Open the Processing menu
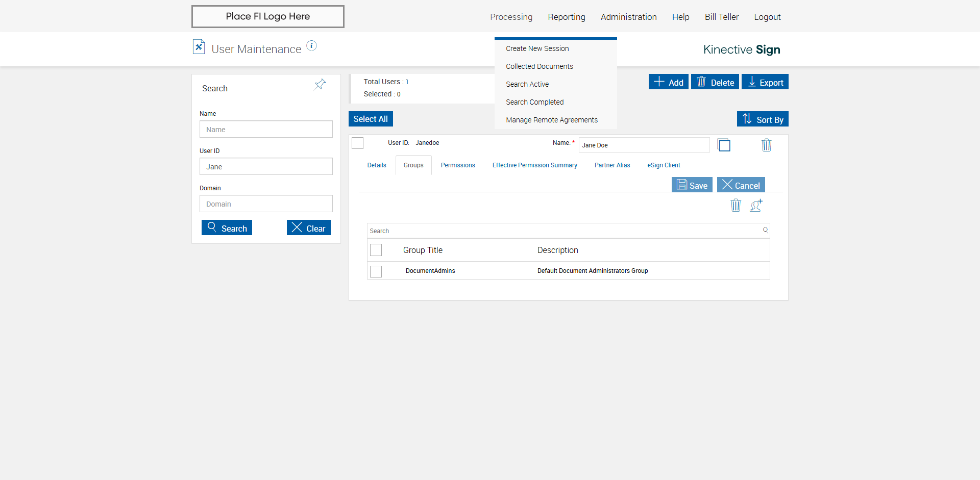This screenshot has width=980, height=480. click(x=511, y=17)
